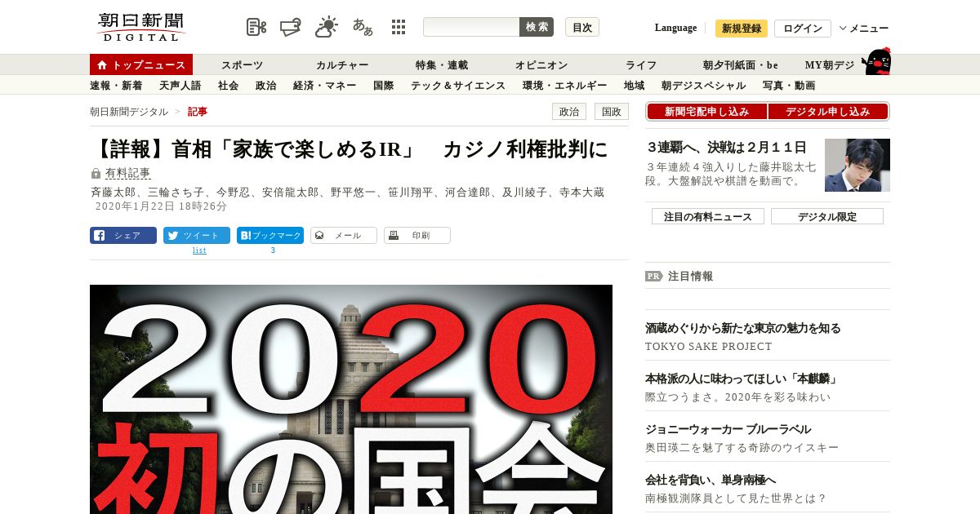980x514 pixels.
Task: Go to 政治 in submenu
Action: click(x=265, y=86)
